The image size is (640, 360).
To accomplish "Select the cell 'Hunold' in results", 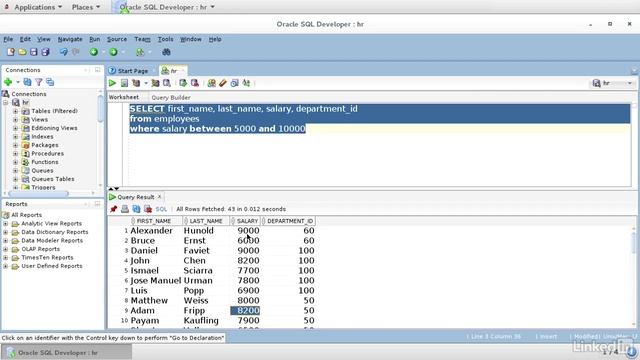I will 198,231.
